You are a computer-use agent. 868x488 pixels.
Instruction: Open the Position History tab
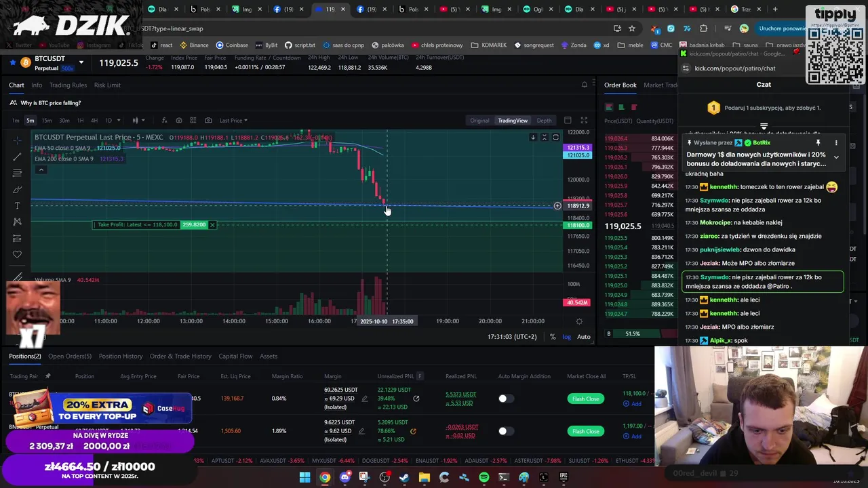tap(121, 356)
